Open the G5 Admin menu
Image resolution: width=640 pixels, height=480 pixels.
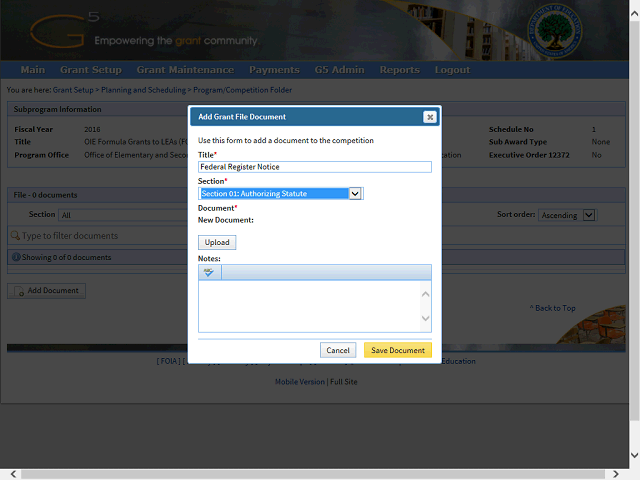click(340, 70)
